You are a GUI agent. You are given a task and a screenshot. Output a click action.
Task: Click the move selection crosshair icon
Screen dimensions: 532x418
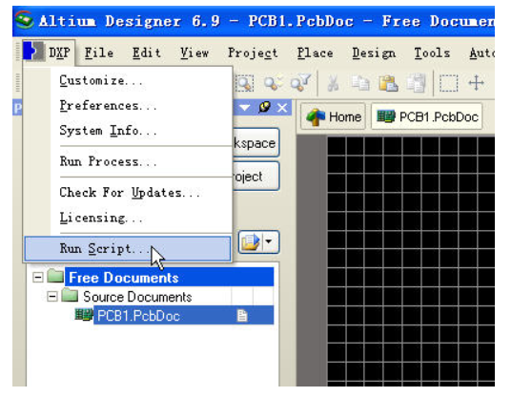tap(476, 83)
